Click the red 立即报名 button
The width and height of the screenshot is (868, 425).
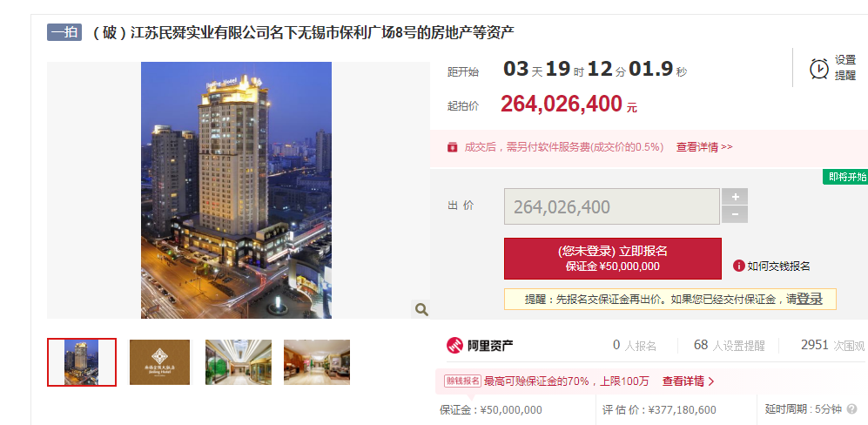click(613, 259)
